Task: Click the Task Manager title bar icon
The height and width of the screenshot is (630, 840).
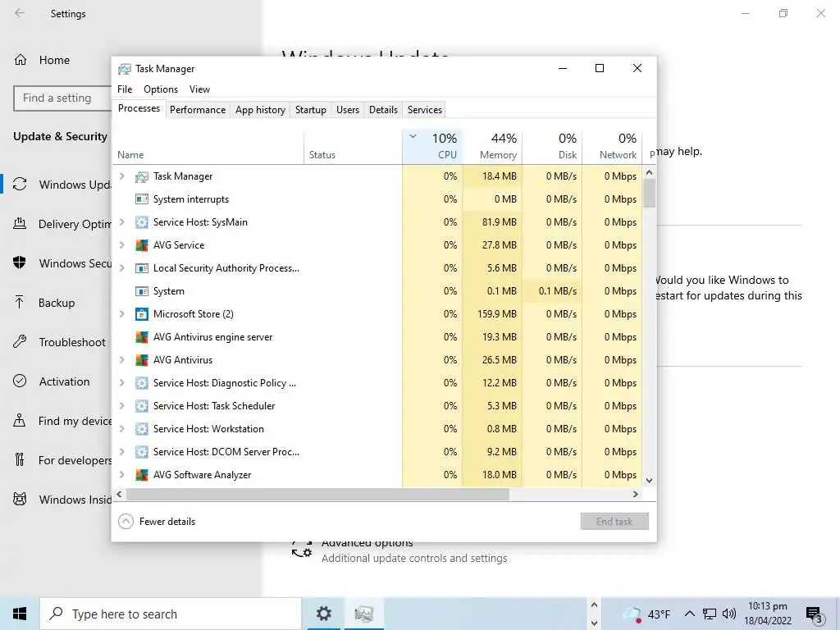Action: click(x=125, y=69)
